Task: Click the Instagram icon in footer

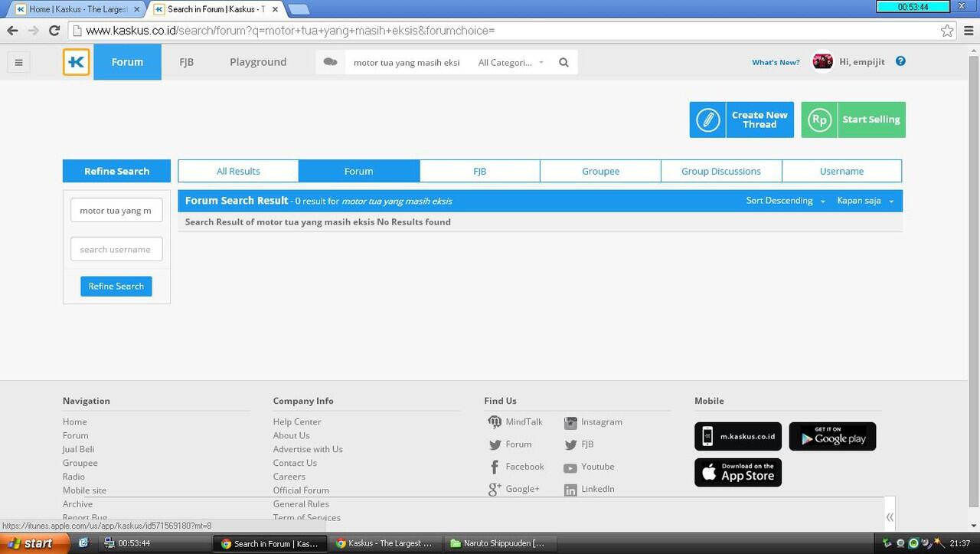Action: point(570,422)
